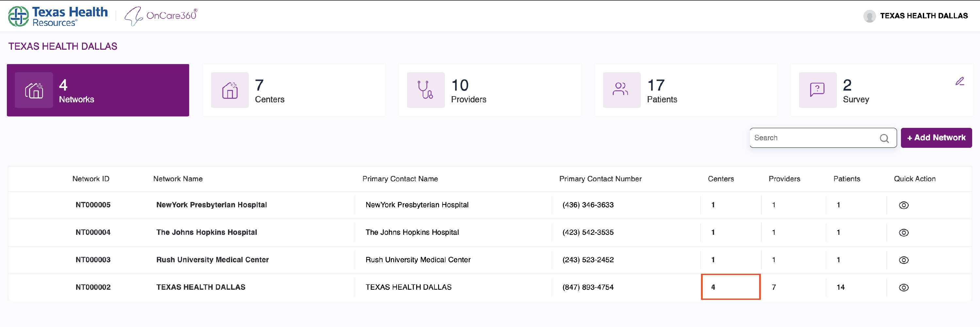The image size is (980, 327).
Task: Open the user avatar icon
Action: (869, 16)
